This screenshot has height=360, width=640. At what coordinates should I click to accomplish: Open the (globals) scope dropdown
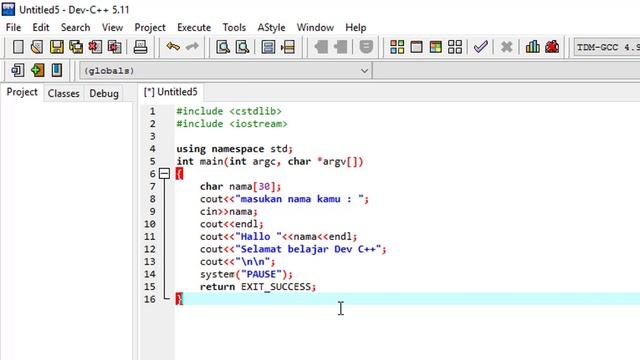[x=226, y=71]
